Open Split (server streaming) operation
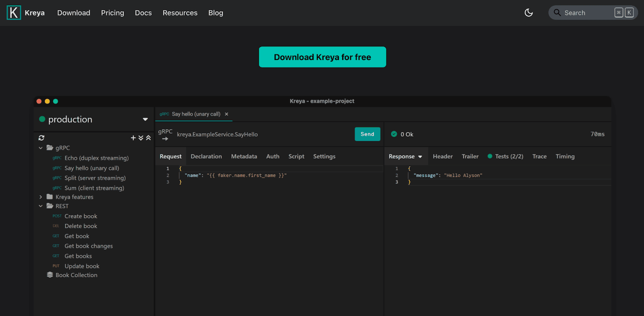The width and height of the screenshot is (644, 316). (95, 178)
